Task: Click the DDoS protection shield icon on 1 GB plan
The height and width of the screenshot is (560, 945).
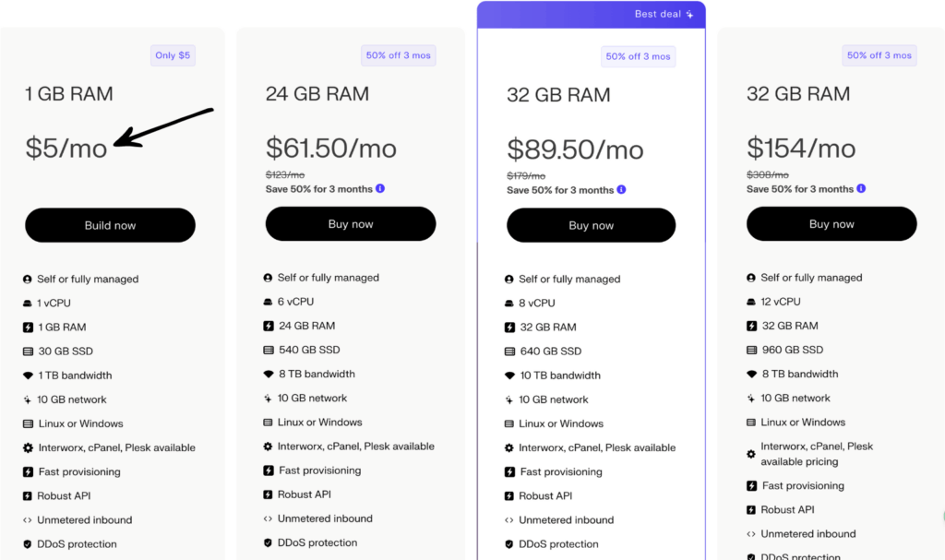Action: pyautogui.click(x=30, y=544)
